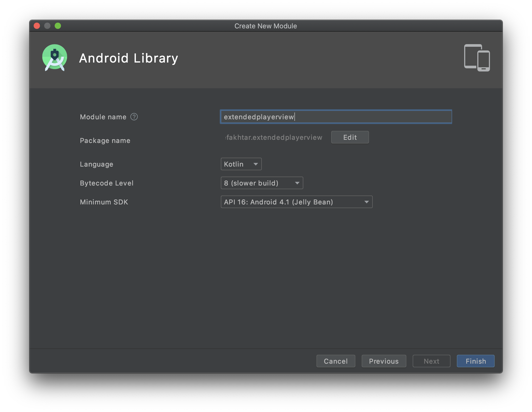Expand the Bytecode Level combo box
Image resolution: width=532 pixels, height=412 pixels.
262,183
